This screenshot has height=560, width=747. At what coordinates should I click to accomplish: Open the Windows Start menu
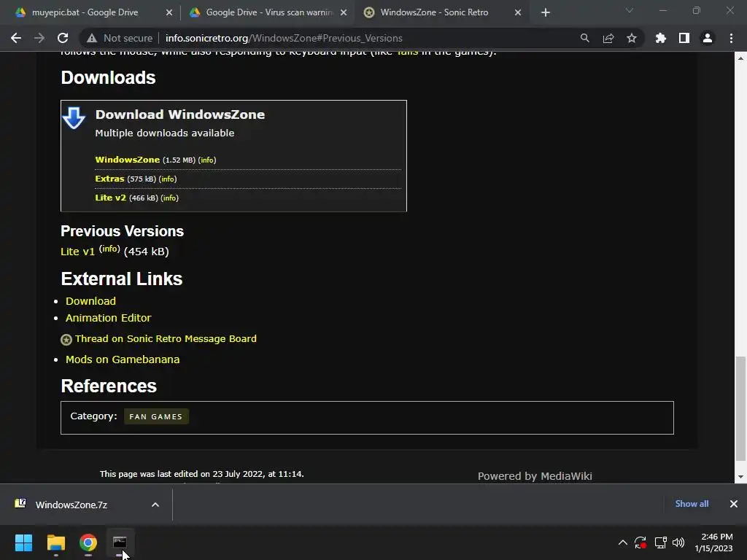[x=23, y=542]
